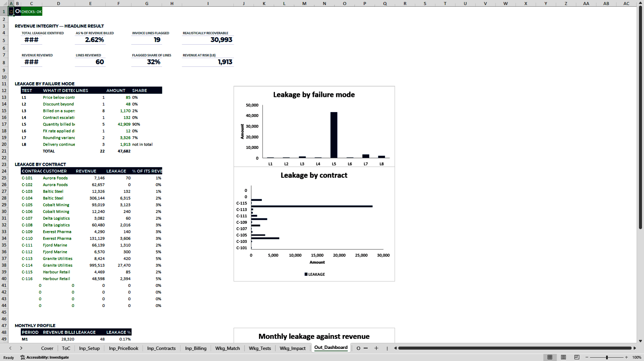644x361 pixels.
Task: Select the Leakage by failure mode chart title
Action: (x=314, y=95)
